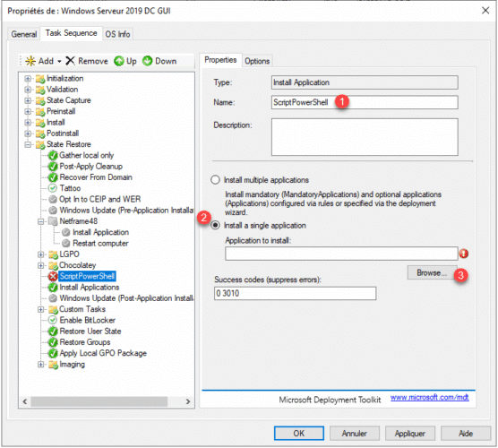
Task: Click the red error icon of ScriptPowerShell
Action: (x=53, y=276)
